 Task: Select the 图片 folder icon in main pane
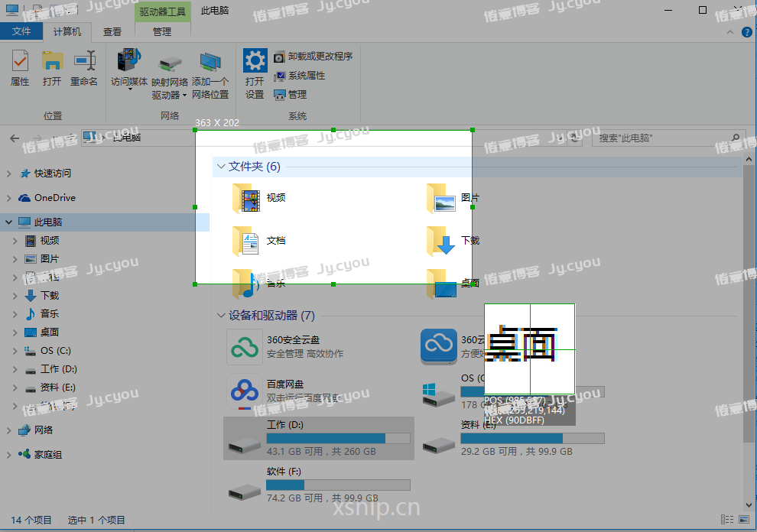pos(440,199)
